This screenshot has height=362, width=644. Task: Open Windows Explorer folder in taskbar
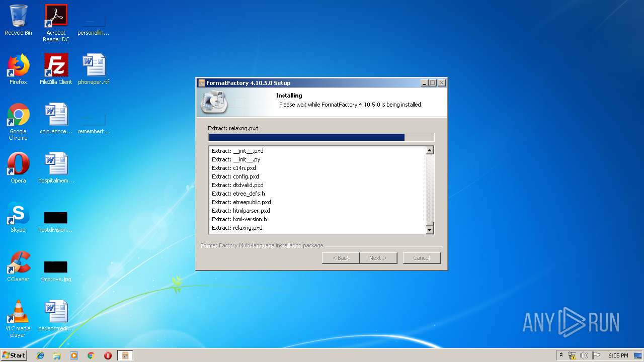point(57,355)
